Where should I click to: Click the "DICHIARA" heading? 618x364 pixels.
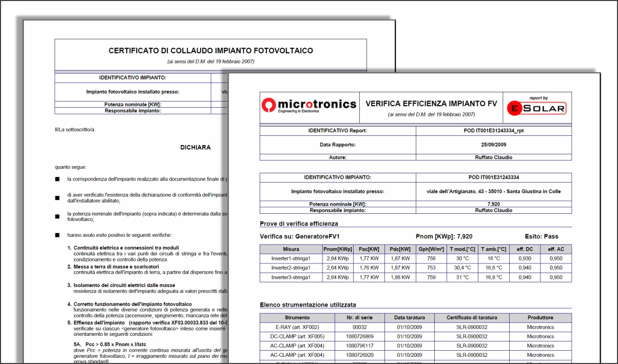point(195,147)
